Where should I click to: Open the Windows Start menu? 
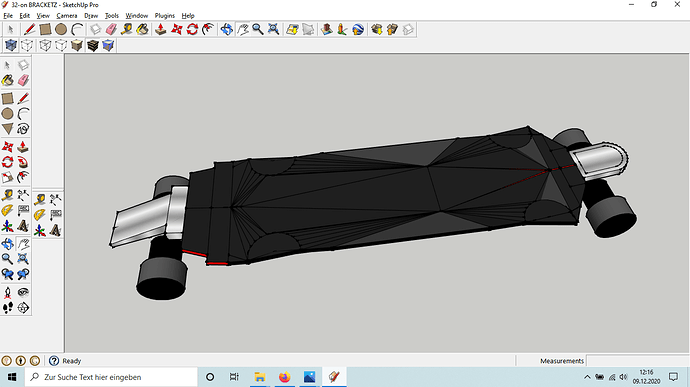click(x=12, y=377)
